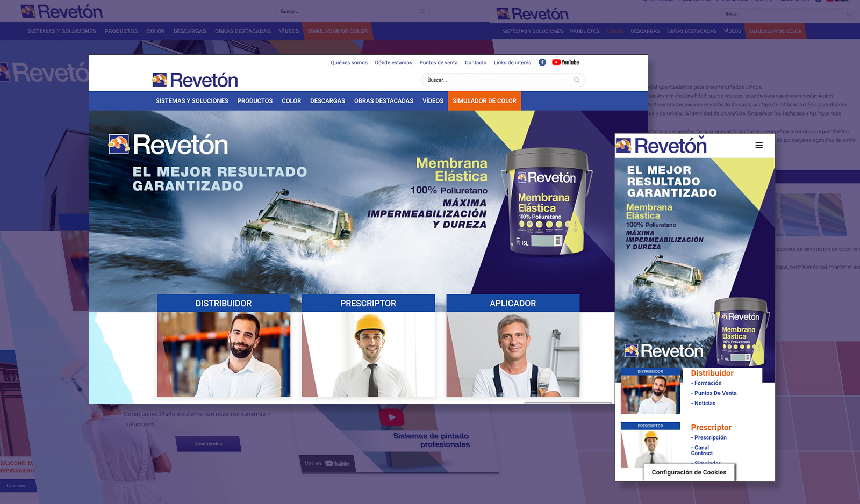Open background-right Color menu item
The height and width of the screenshot is (504, 860).
[x=615, y=31]
